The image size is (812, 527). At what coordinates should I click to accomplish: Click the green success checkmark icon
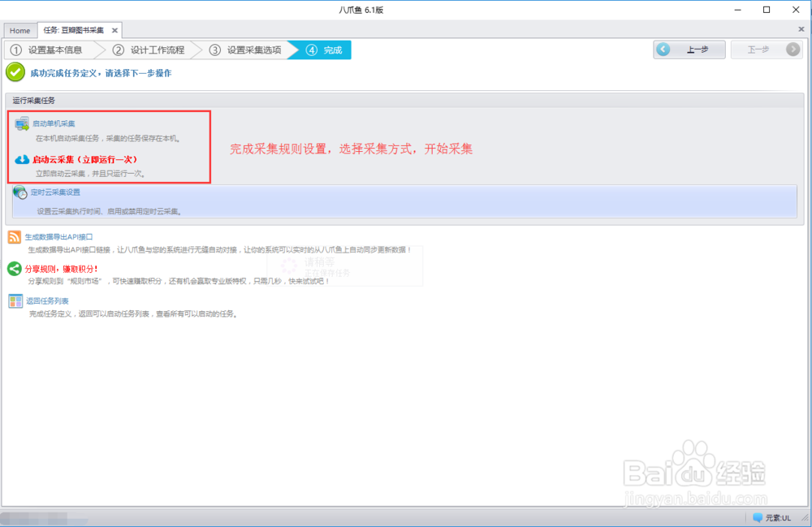tap(15, 72)
